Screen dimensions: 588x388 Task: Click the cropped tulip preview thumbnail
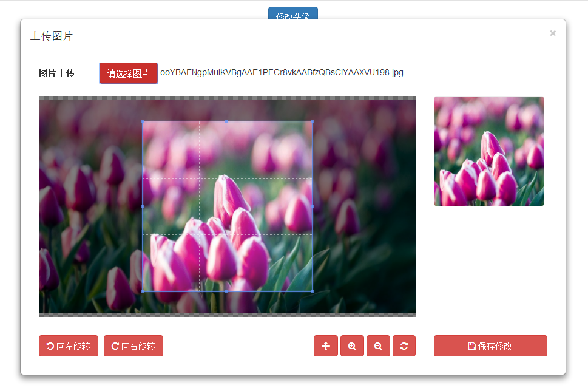pos(489,151)
